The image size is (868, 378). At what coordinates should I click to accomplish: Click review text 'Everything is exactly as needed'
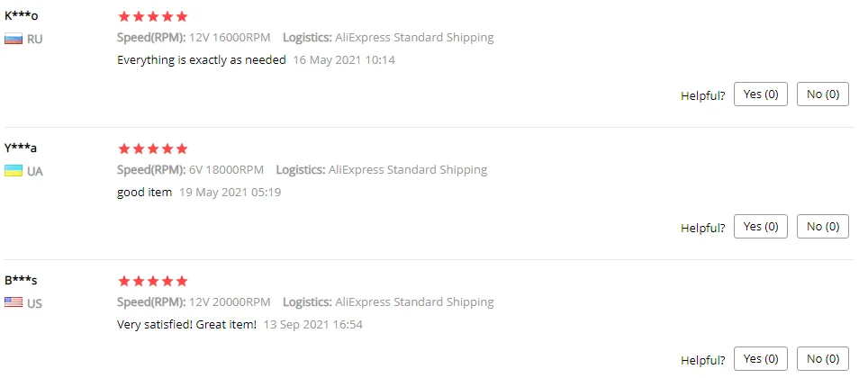coord(202,60)
